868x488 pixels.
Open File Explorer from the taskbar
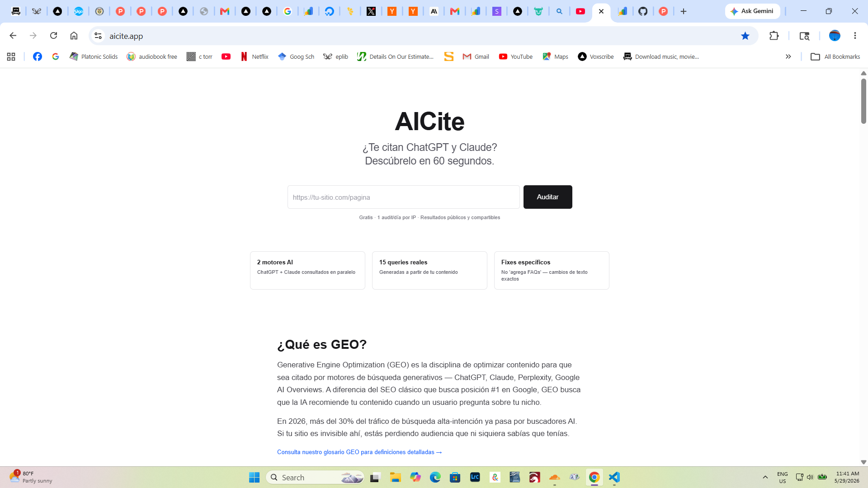click(396, 477)
